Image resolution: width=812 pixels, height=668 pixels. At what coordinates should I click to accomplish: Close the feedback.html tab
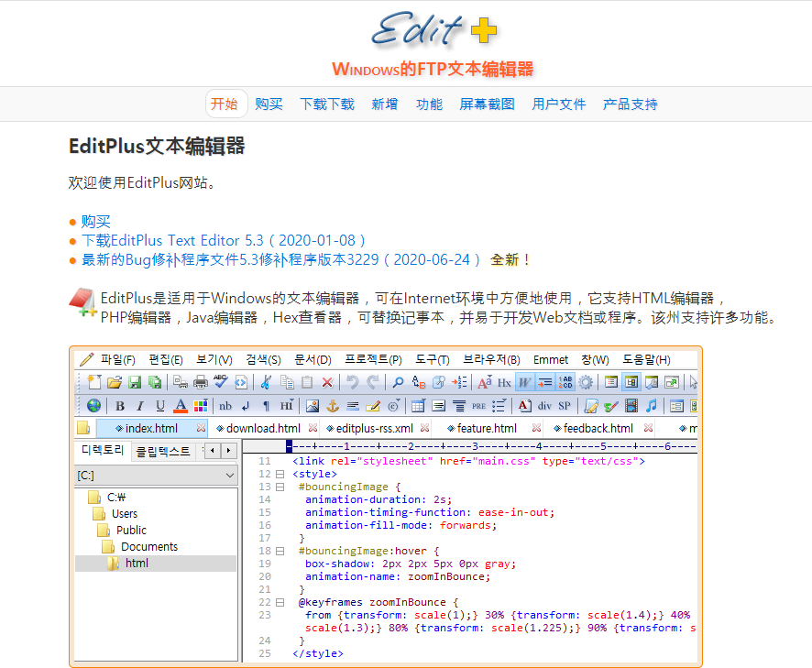pos(648,428)
